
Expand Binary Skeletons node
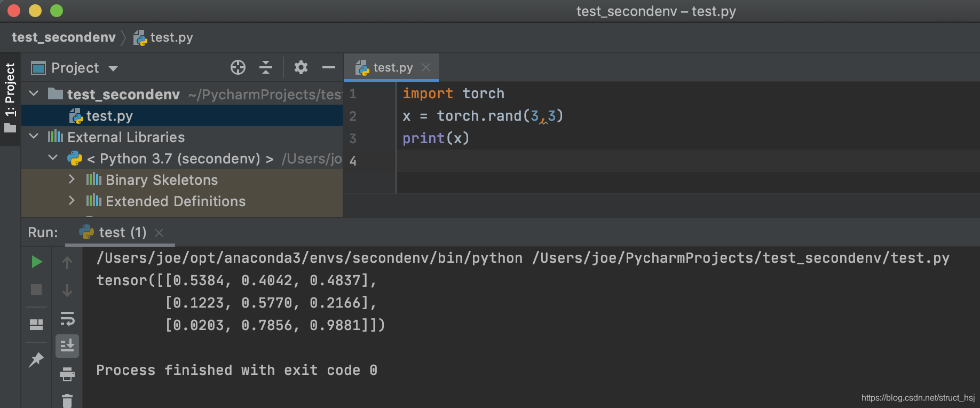(72, 179)
